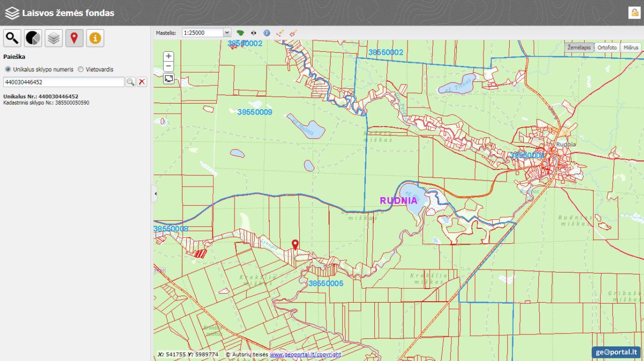Open the magnifier search panel
644x361 pixels.
(x=13, y=38)
